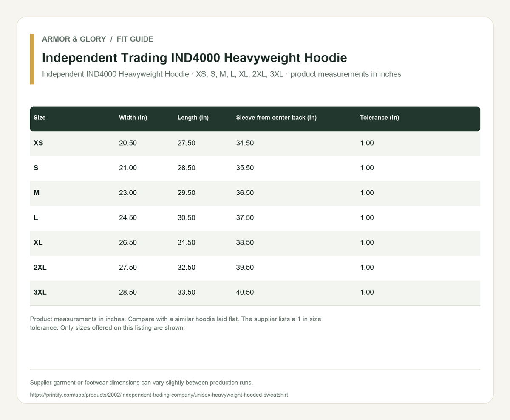
Task: Click the M size row label
Action: (37, 193)
